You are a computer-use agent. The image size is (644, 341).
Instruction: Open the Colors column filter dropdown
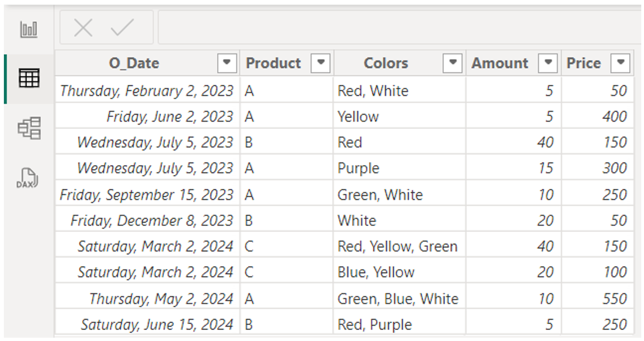pos(453,63)
